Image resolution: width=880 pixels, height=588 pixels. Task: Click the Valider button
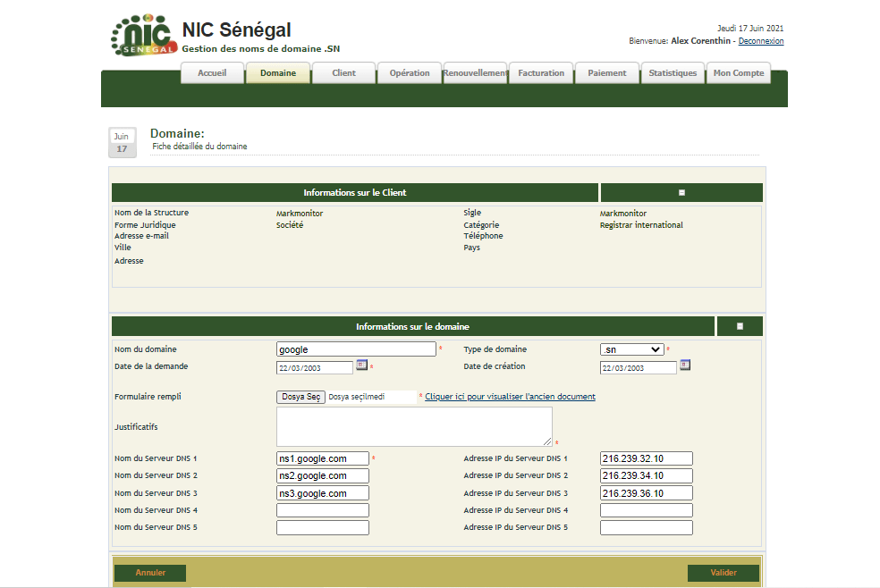pyautogui.click(x=723, y=573)
